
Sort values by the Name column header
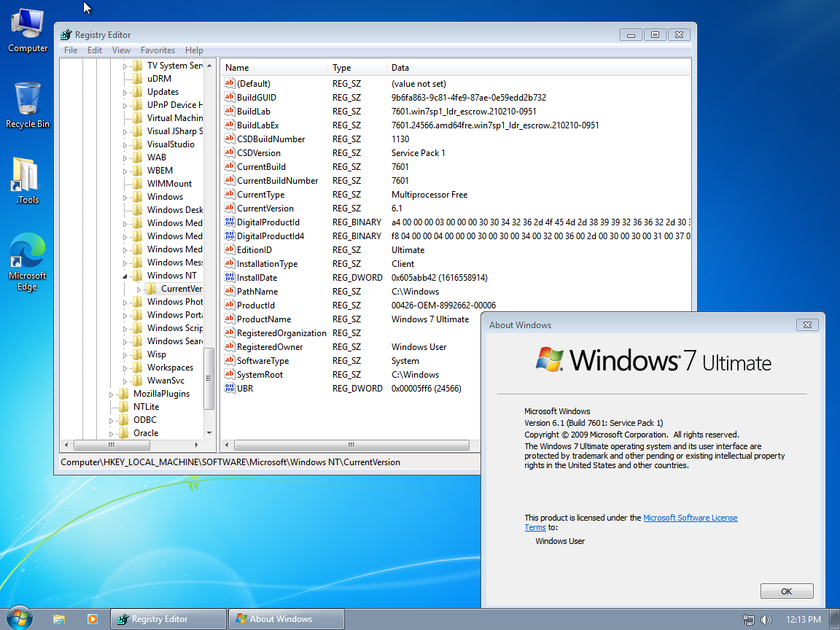point(274,68)
